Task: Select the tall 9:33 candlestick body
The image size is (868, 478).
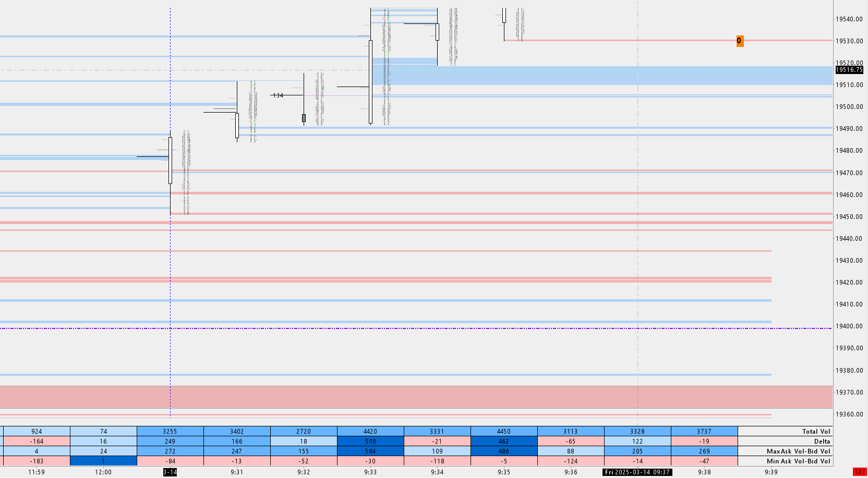Action: click(x=370, y=81)
